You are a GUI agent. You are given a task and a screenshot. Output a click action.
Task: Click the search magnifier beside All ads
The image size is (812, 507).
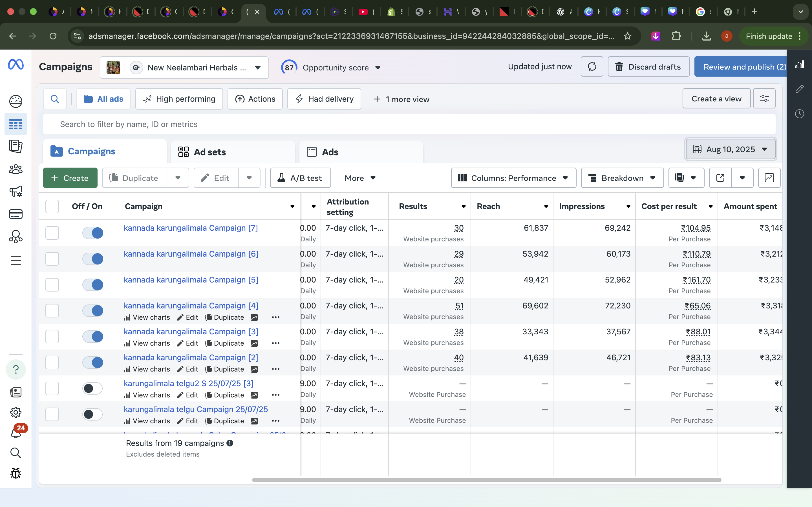pyautogui.click(x=55, y=99)
